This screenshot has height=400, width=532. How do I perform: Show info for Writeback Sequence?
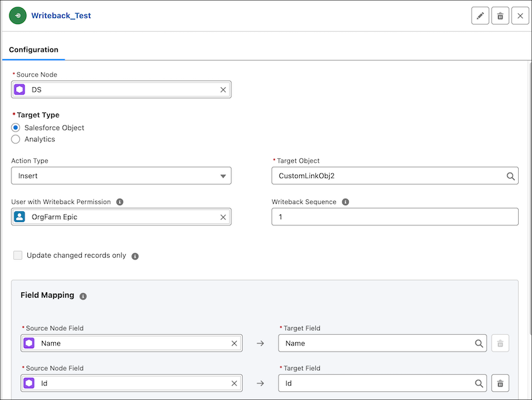click(345, 202)
